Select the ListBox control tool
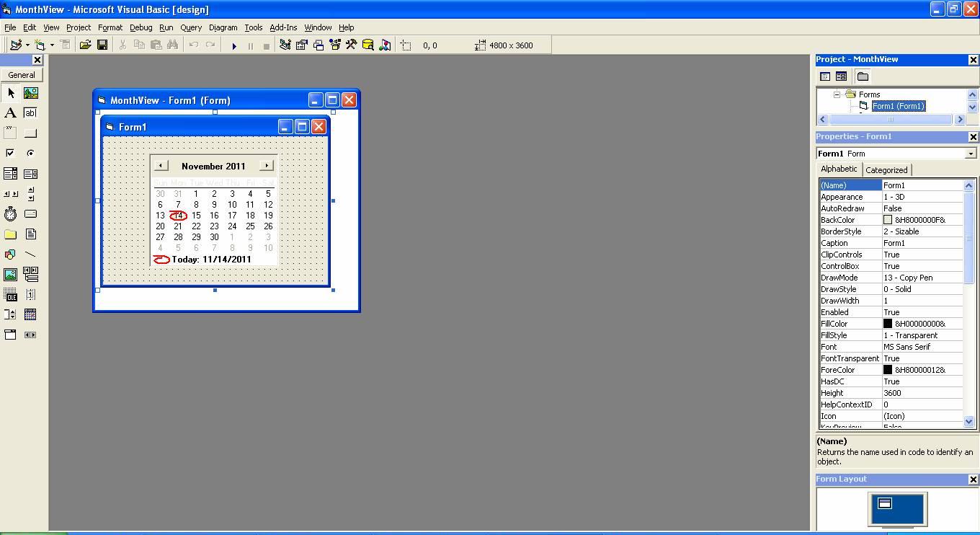Screen dimensions: 980x535 pos(30,174)
